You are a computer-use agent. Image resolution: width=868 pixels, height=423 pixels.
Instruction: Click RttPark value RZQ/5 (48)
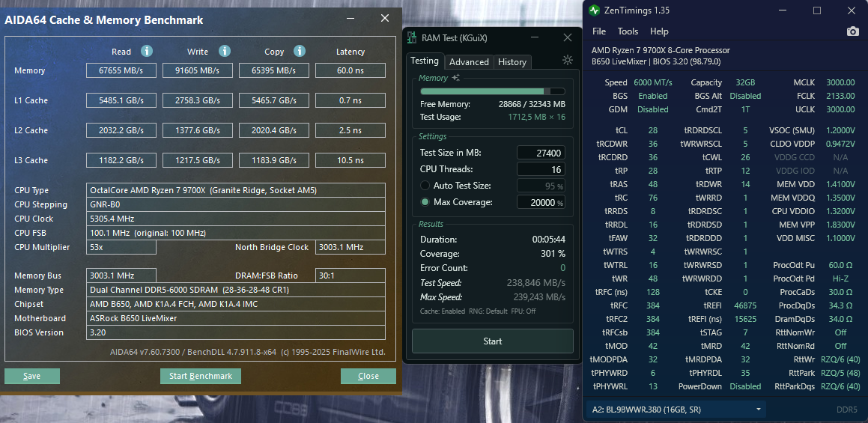tap(840, 373)
